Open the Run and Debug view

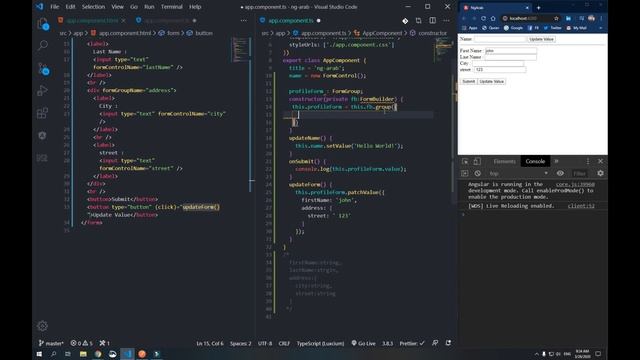tap(42, 90)
